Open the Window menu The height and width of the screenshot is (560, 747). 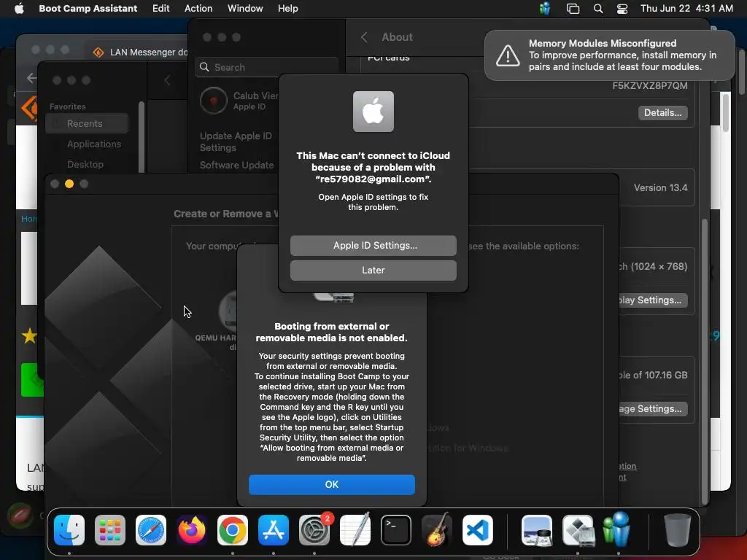point(245,9)
